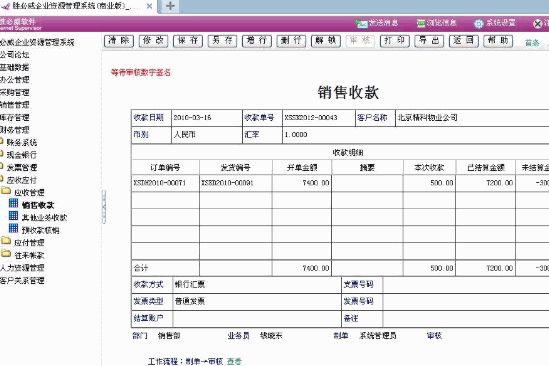
Task: Click the 应收管理 folder icon
Action: [x=6, y=192]
